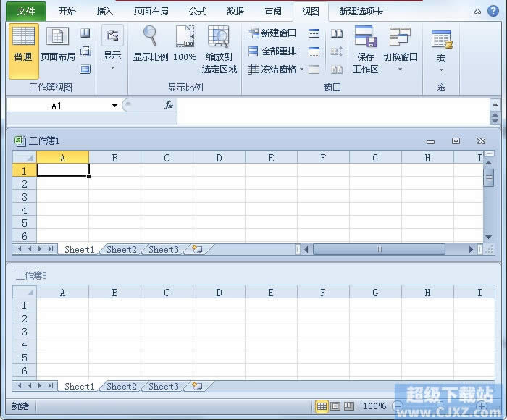Screen dimensions: 507x420
Task: Click the 100% zoom level in status bar
Action: tap(374, 406)
